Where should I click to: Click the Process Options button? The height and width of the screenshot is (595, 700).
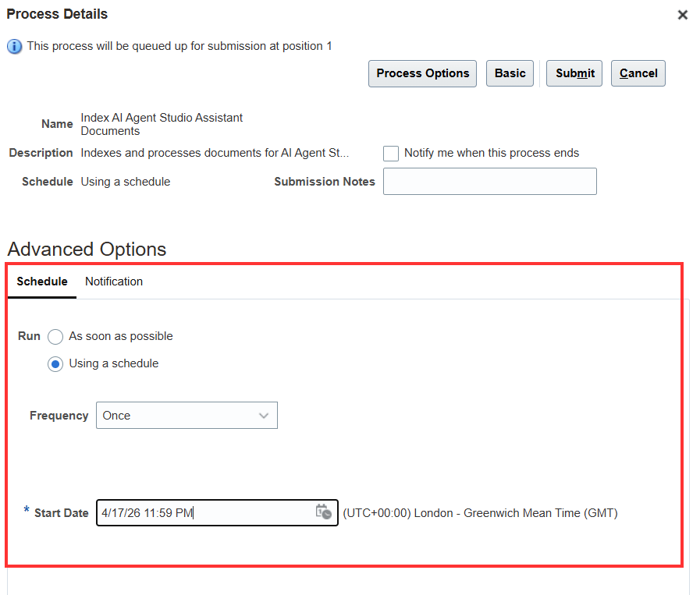point(422,73)
